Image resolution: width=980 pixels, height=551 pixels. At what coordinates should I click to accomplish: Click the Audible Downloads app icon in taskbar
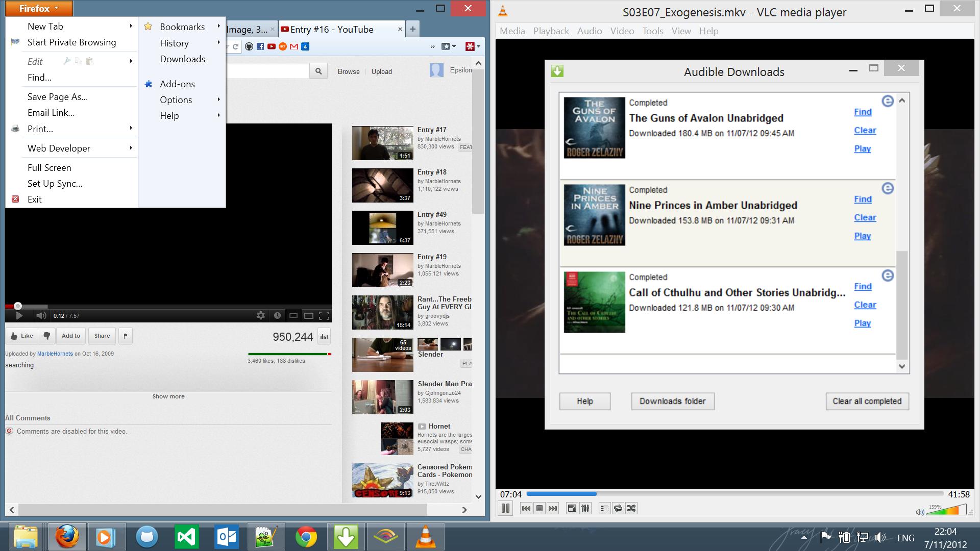pyautogui.click(x=345, y=536)
